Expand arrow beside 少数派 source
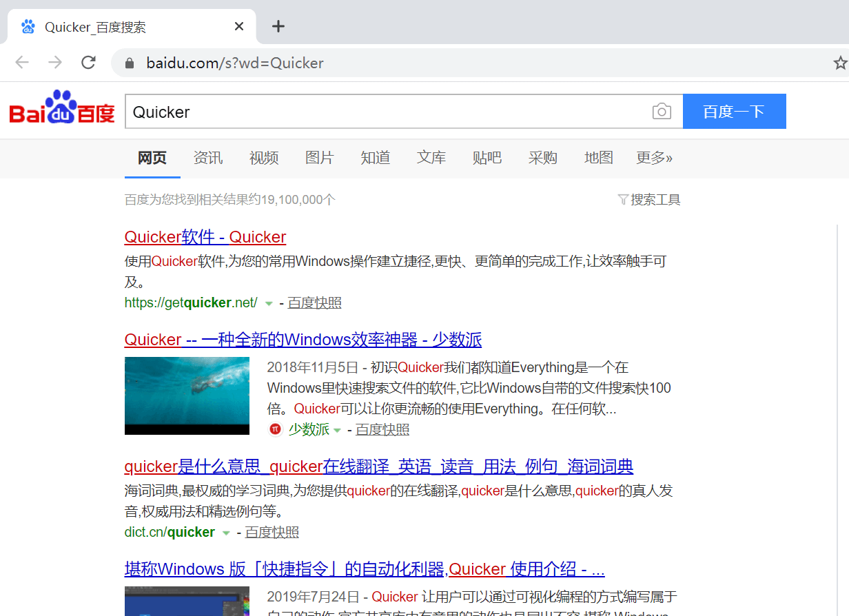849x616 pixels. coord(338,430)
